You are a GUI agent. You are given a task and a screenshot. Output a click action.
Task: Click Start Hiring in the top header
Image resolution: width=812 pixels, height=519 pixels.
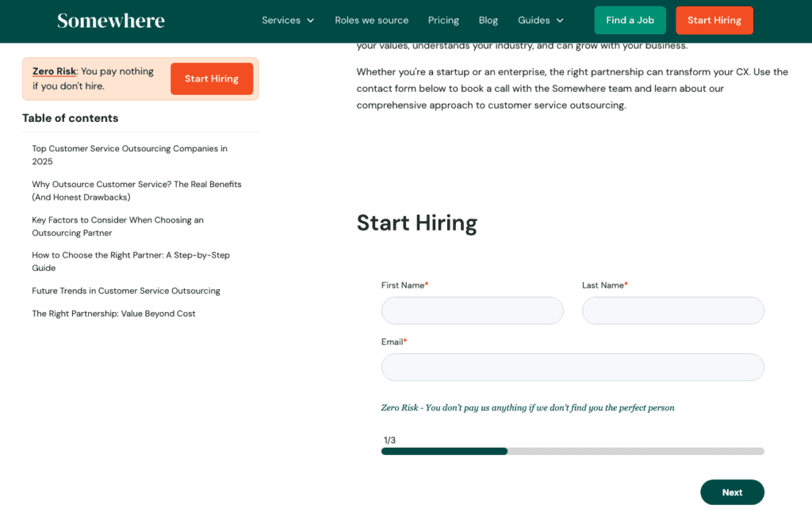(714, 20)
